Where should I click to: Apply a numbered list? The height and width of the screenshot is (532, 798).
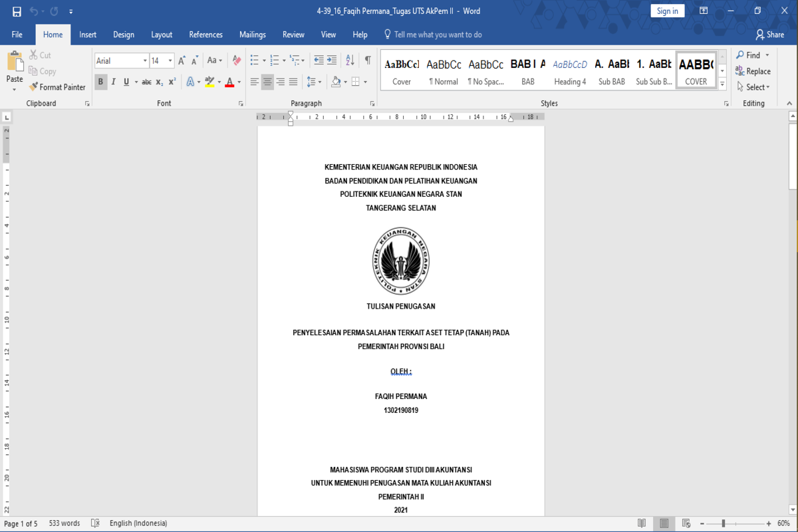(274, 61)
